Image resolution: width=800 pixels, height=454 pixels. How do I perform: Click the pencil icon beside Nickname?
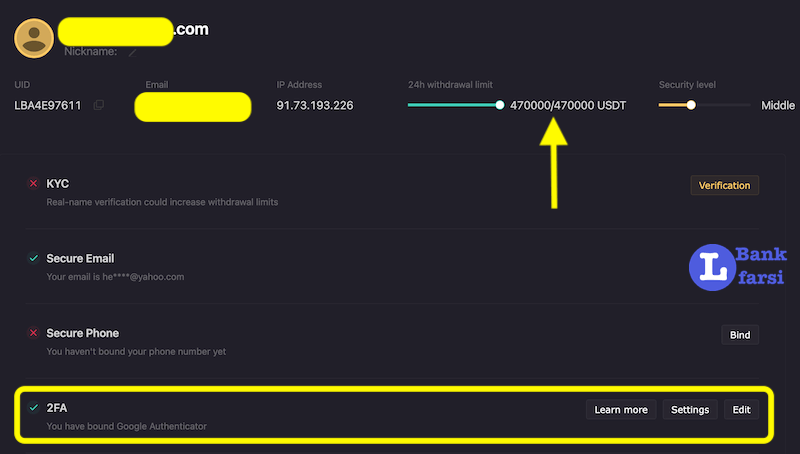coord(132,51)
